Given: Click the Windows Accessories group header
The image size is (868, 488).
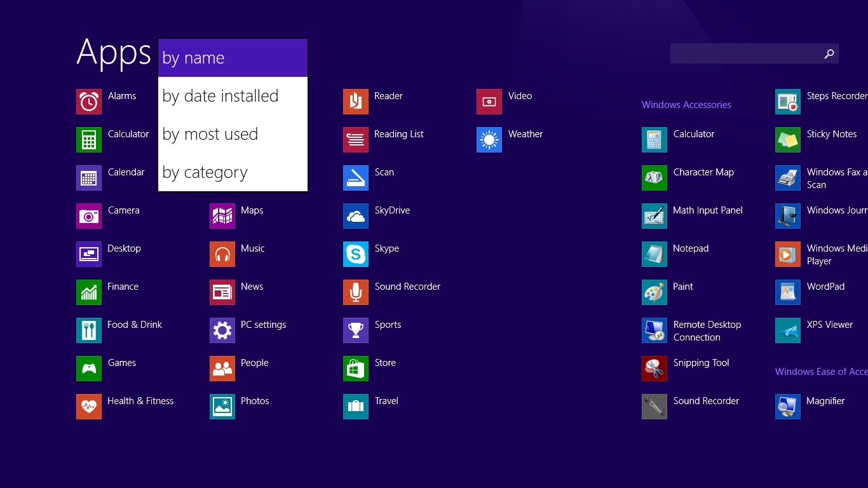Looking at the screenshot, I should (x=686, y=105).
